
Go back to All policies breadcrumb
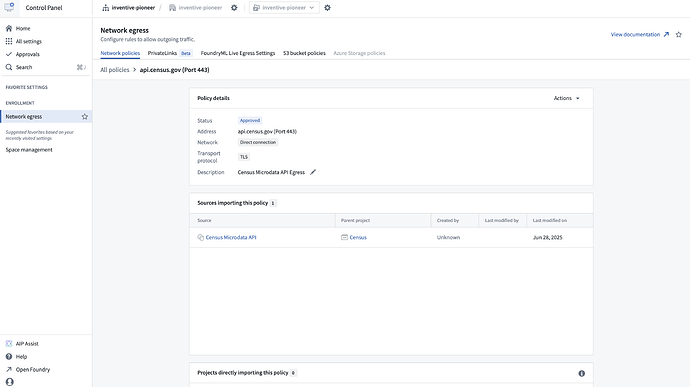click(x=115, y=70)
